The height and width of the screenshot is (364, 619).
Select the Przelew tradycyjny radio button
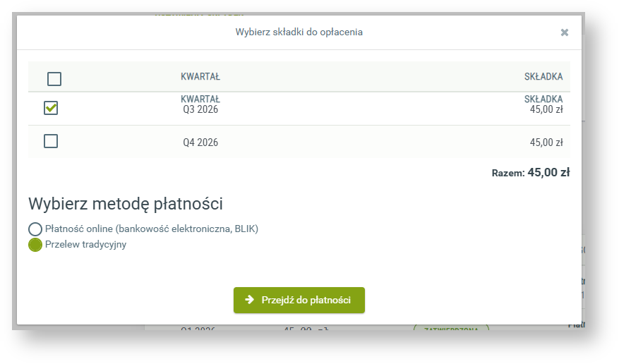click(x=35, y=245)
